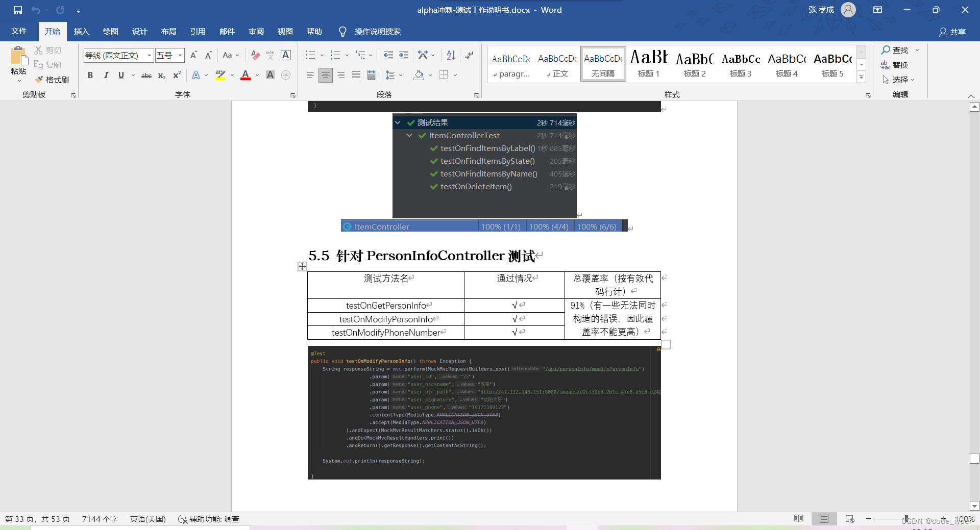
Task: Clear all formatting with eraser icon
Action: pos(256,55)
